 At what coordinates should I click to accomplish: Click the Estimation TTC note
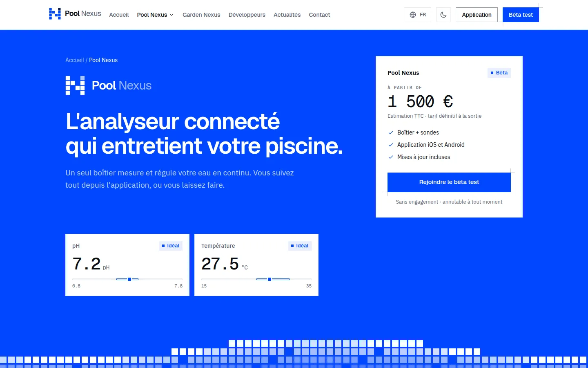coord(434,116)
